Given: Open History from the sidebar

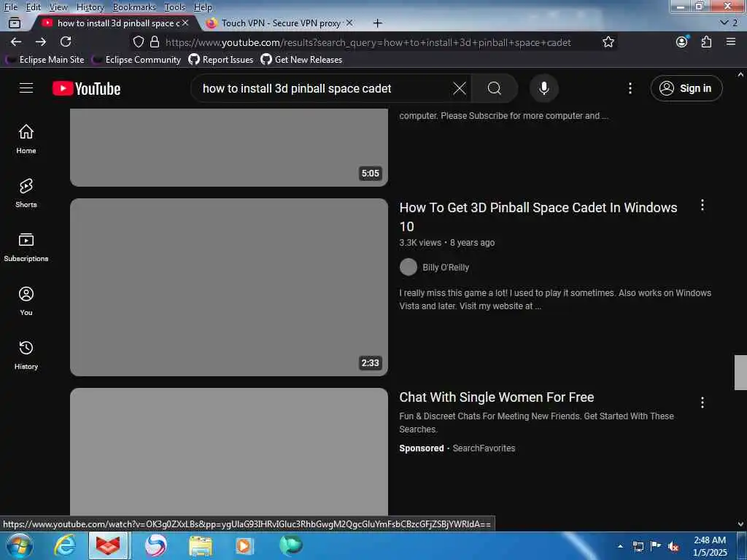Looking at the screenshot, I should click(x=26, y=355).
